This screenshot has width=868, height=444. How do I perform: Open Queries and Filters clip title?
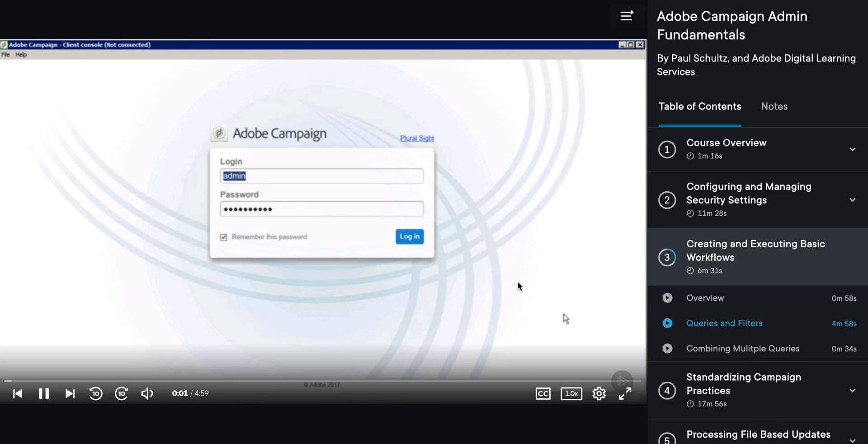[x=724, y=323]
